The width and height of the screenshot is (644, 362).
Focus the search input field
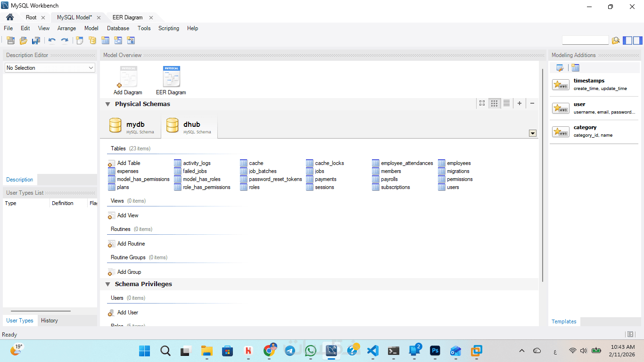tap(586, 41)
